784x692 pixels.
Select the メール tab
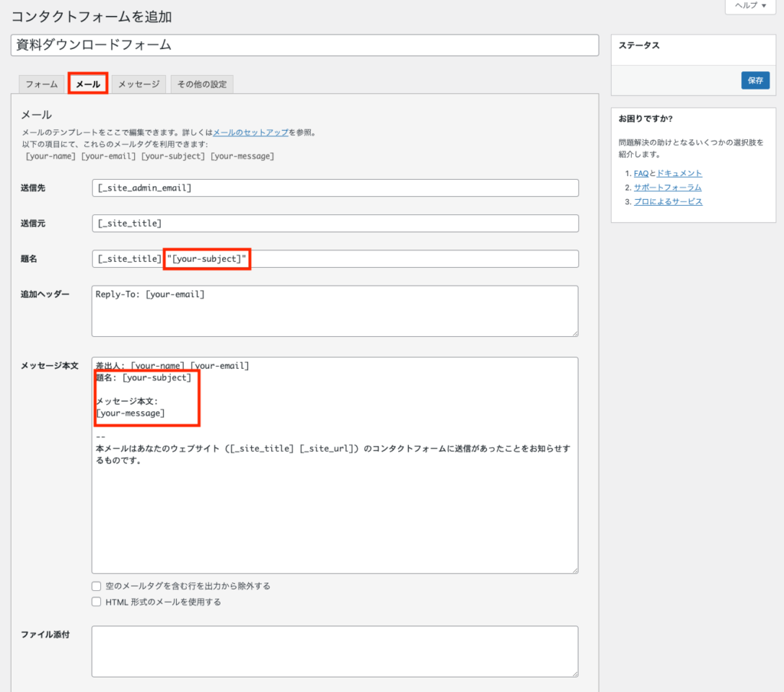[x=88, y=84]
